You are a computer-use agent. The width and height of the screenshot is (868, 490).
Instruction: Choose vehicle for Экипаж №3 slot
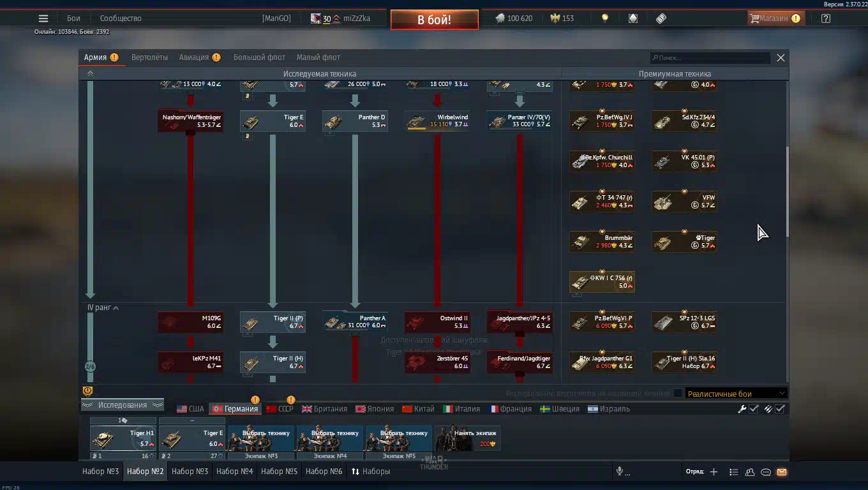pyautogui.click(x=261, y=439)
